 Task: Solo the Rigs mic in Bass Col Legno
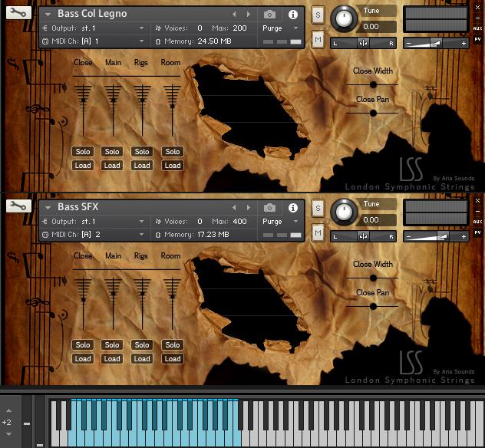tap(142, 151)
